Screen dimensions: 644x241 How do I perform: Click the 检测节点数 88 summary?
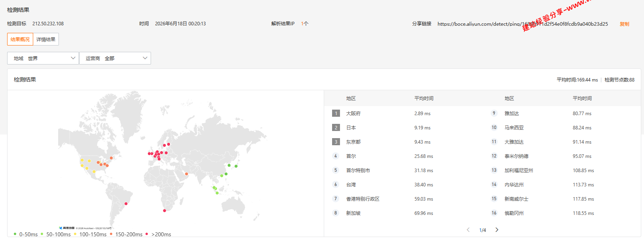tap(619, 80)
